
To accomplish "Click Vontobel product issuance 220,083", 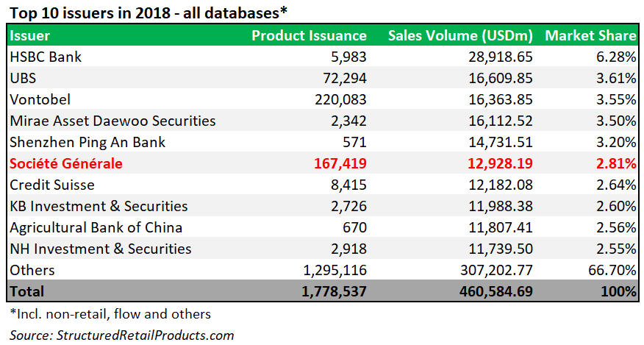I will tap(340, 99).
